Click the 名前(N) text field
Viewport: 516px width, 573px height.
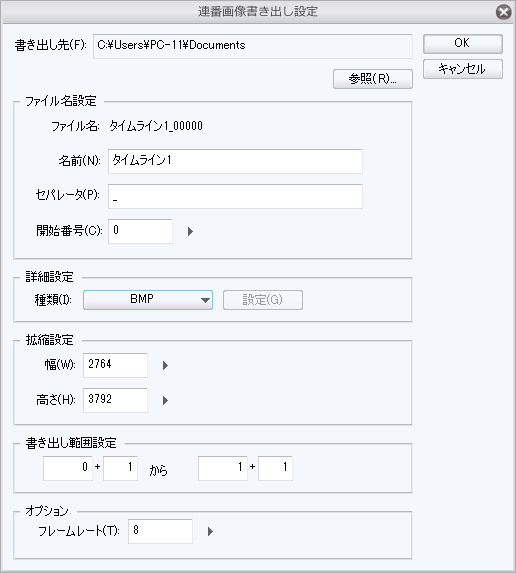[x=235, y=161]
